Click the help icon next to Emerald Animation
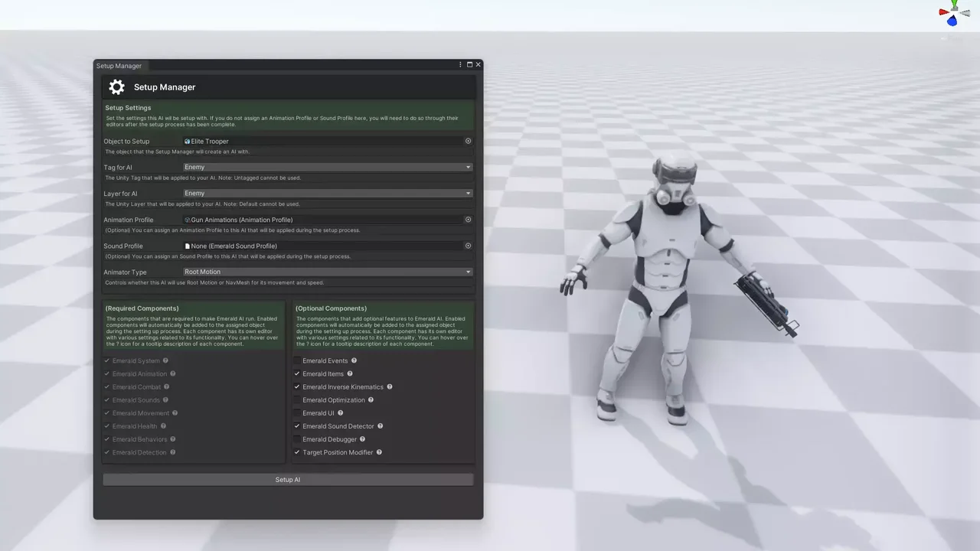The width and height of the screenshot is (980, 551). pos(173,373)
